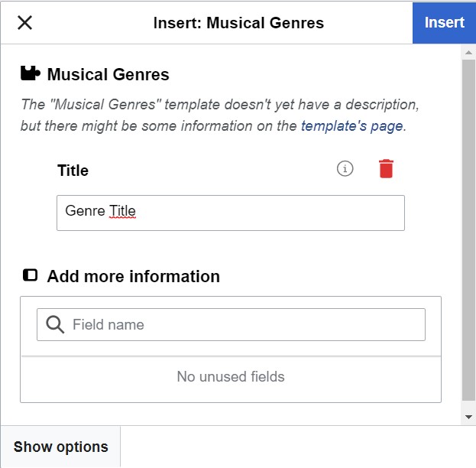Click the Musical Genres template heading
The width and height of the screenshot is (476, 468).
108,74
